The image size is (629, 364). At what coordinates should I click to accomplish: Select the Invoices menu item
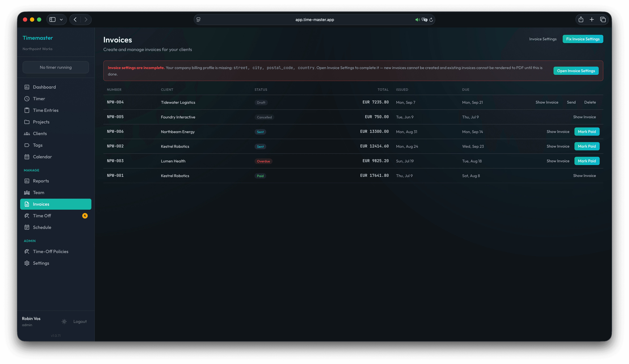[56, 204]
